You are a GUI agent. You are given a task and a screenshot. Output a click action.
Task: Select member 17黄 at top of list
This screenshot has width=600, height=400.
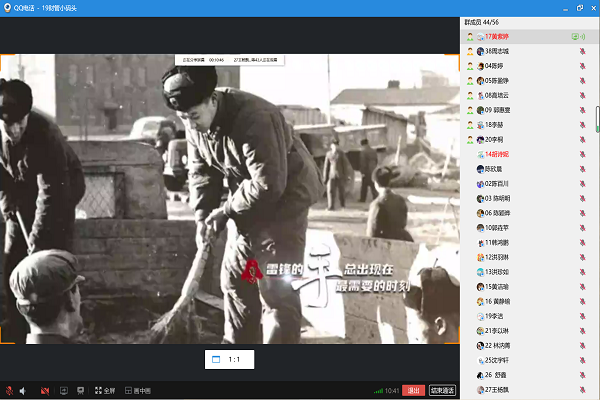[x=528, y=37]
